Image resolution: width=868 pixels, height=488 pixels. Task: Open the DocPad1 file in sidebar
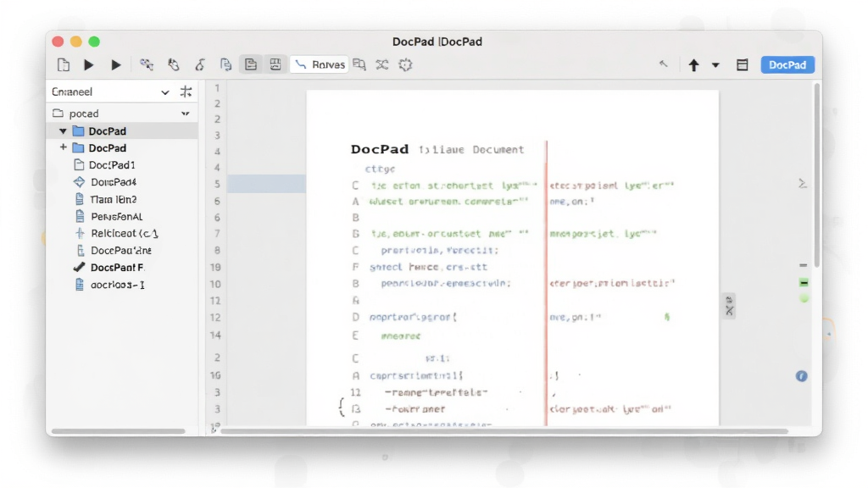click(x=112, y=165)
